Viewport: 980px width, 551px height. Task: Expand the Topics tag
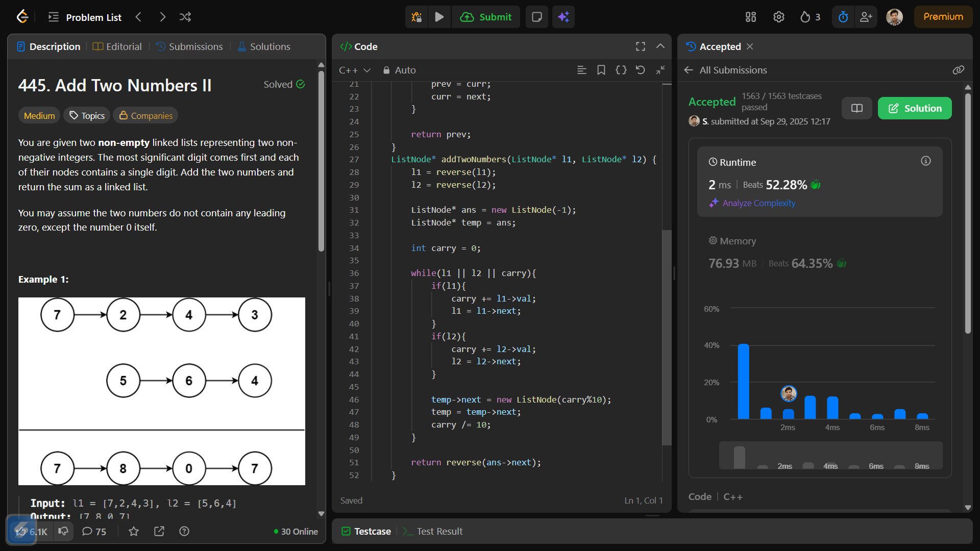(x=87, y=116)
